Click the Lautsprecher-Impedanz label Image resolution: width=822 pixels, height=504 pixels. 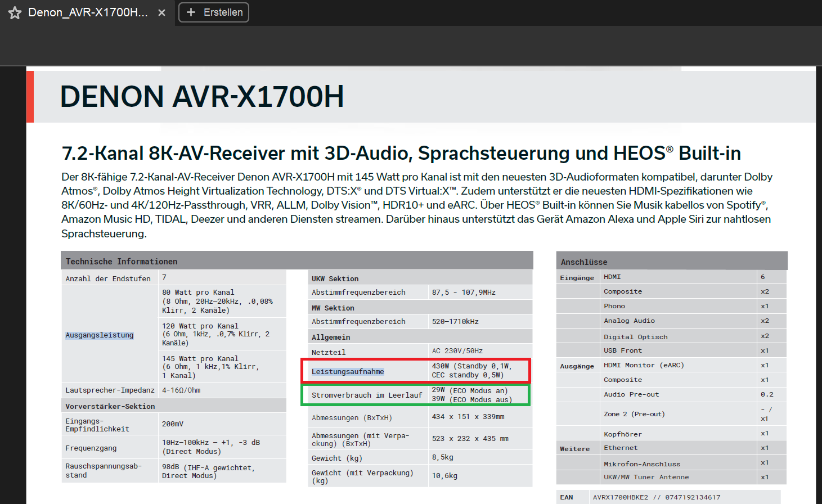pyautogui.click(x=110, y=390)
